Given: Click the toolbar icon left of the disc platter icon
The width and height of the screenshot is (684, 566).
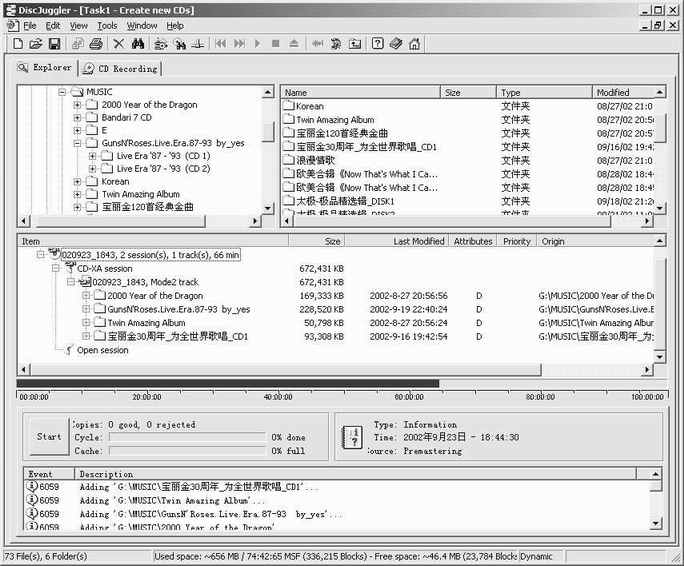Looking at the screenshot, I should pos(180,44).
